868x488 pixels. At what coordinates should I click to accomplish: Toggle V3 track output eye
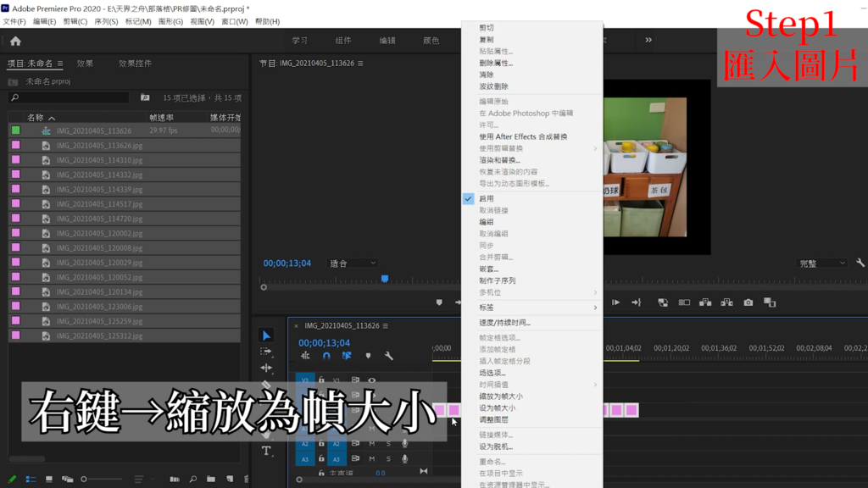(372, 380)
